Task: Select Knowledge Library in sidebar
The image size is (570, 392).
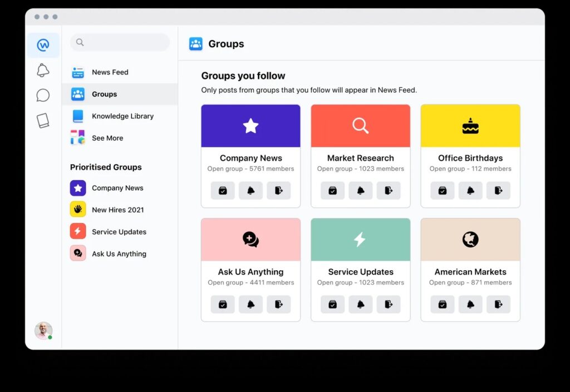Action: [x=122, y=116]
